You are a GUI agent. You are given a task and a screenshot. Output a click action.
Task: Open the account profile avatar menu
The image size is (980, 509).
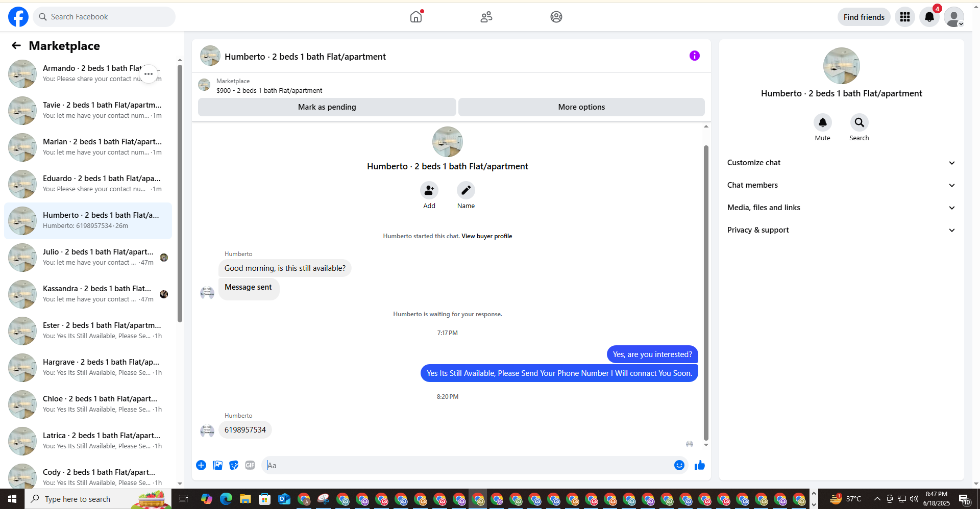coord(954,17)
